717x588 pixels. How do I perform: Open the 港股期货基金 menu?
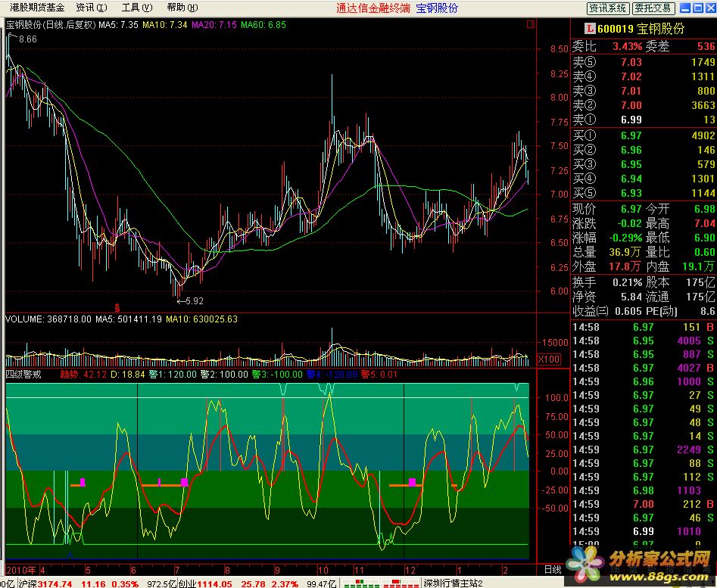(x=38, y=8)
